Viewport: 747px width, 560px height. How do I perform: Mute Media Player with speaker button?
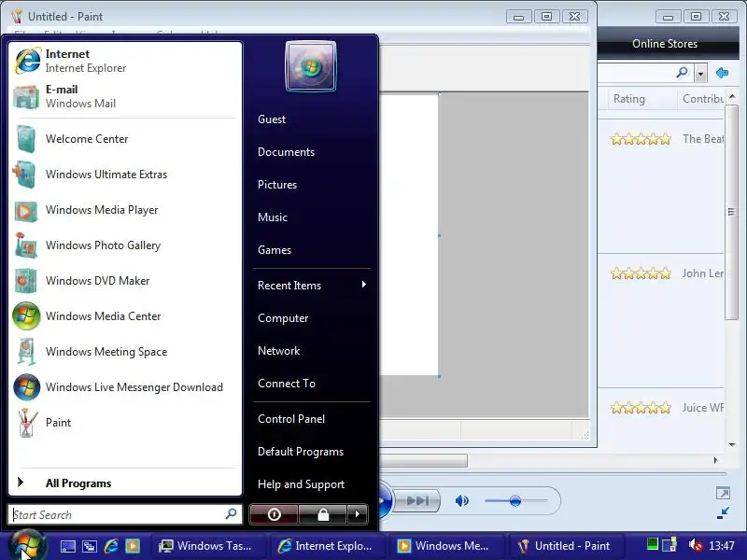(461, 500)
